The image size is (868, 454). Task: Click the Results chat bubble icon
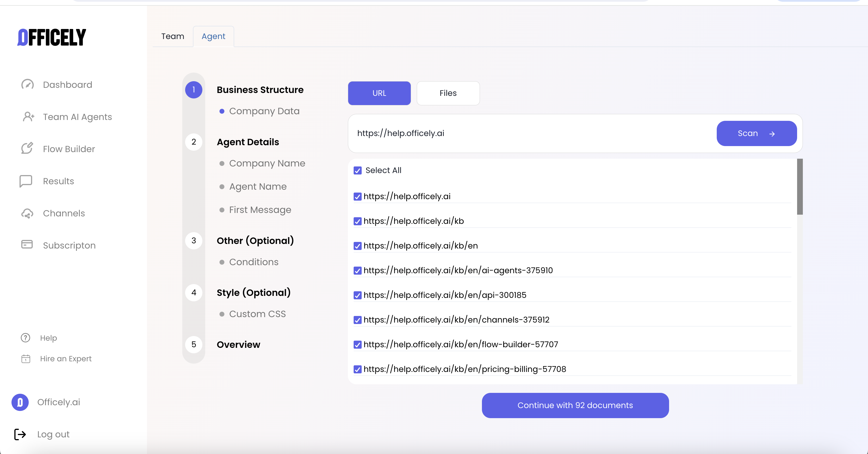pos(26,181)
